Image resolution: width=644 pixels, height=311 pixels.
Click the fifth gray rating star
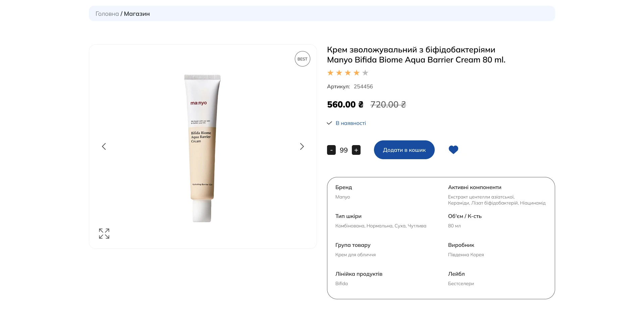point(365,73)
